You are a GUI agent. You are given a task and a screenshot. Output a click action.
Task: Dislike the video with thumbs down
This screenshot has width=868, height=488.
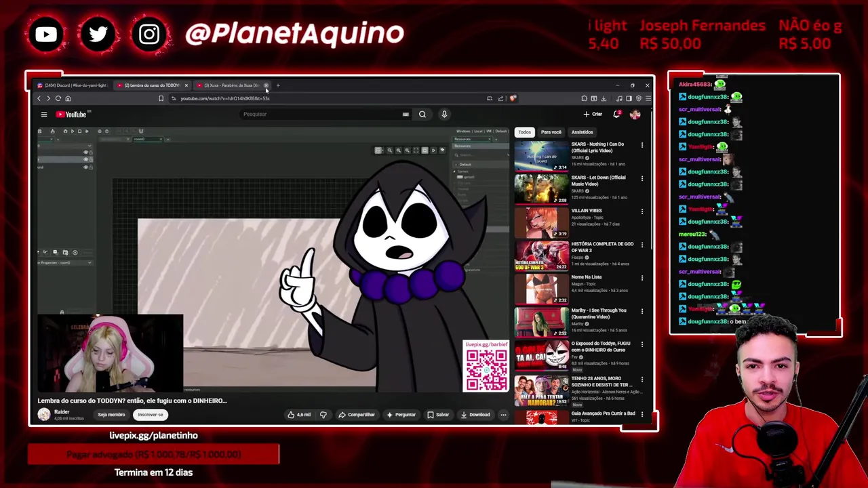coord(323,415)
